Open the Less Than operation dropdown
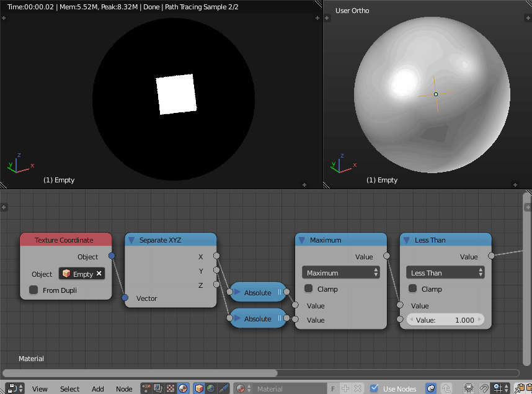Image resolution: width=532 pixels, height=394 pixels. 445,272
